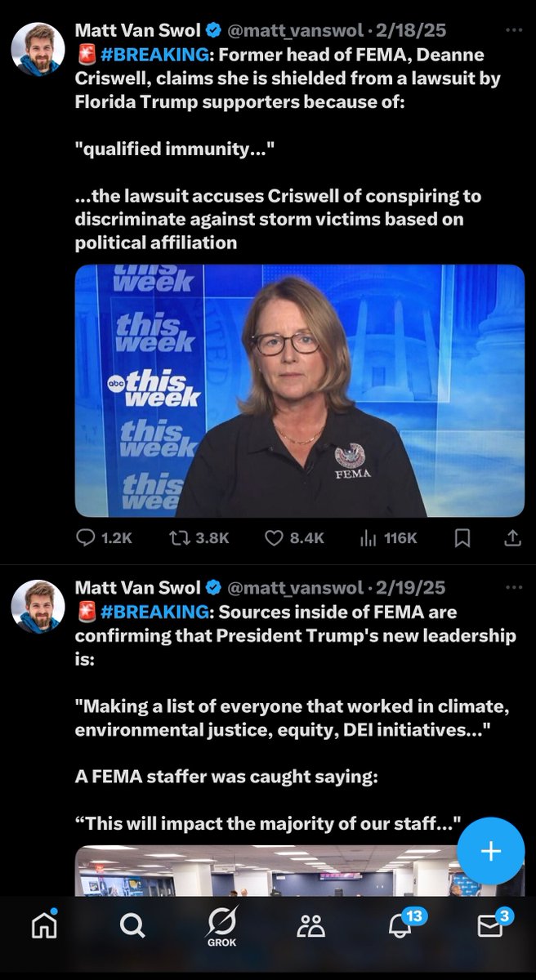Share the Criswell lawsuit post
The width and height of the screenshot is (536, 980).
(x=512, y=537)
